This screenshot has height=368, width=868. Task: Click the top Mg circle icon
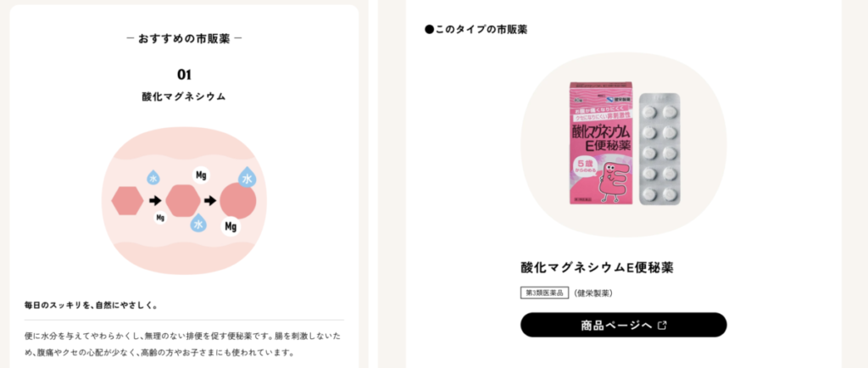[201, 175]
